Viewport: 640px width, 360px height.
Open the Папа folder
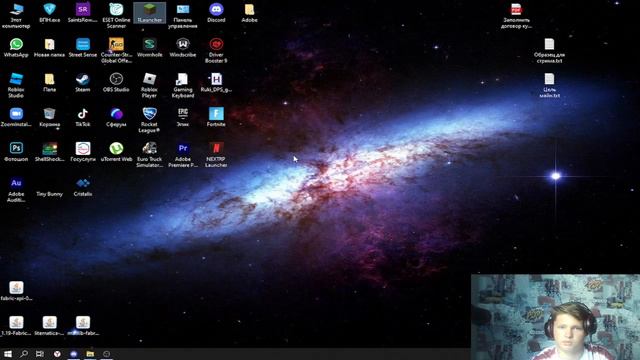49,82
